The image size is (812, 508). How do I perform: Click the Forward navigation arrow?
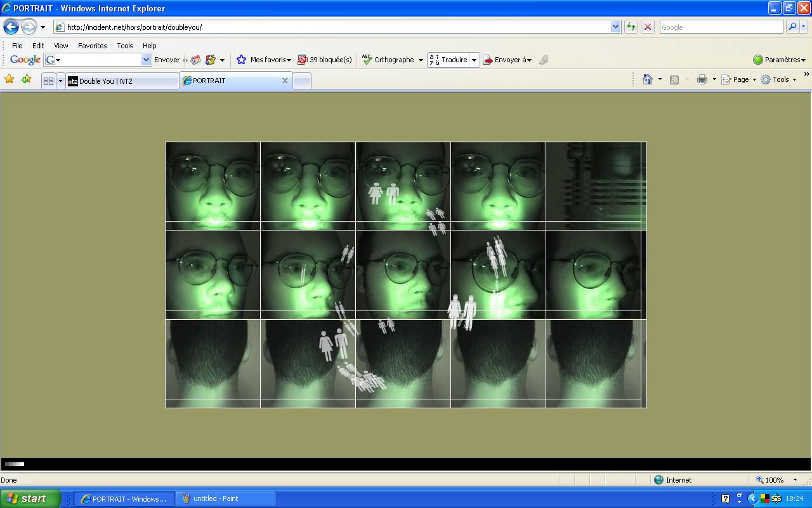29,27
